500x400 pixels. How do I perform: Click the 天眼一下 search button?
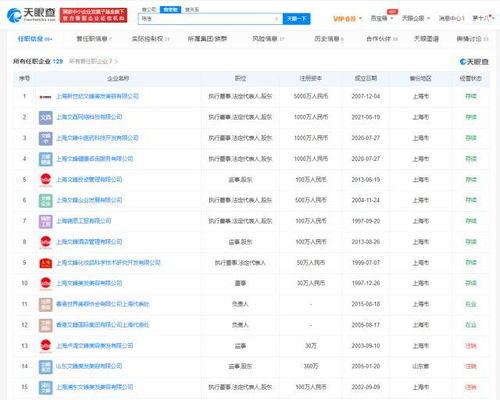[297, 19]
